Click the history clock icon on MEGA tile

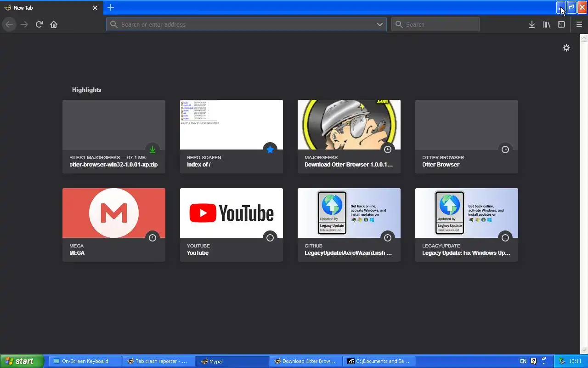pyautogui.click(x=153, y=238)
